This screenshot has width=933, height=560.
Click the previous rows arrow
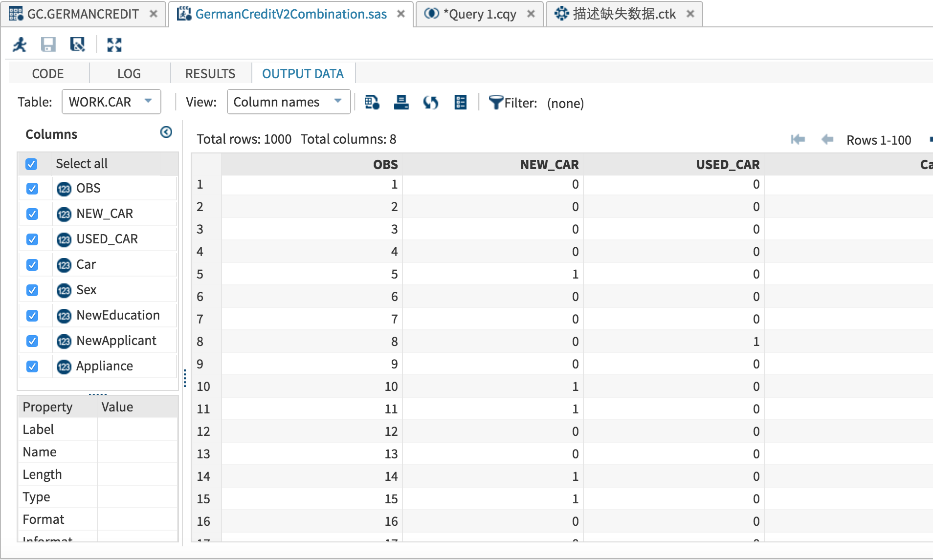click(x=827, y=140)
